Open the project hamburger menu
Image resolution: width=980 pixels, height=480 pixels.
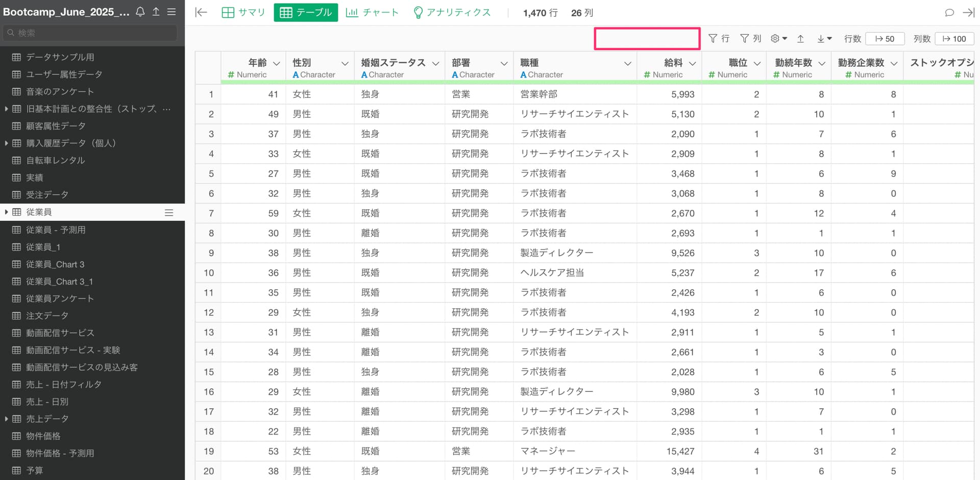pos(171,12)
